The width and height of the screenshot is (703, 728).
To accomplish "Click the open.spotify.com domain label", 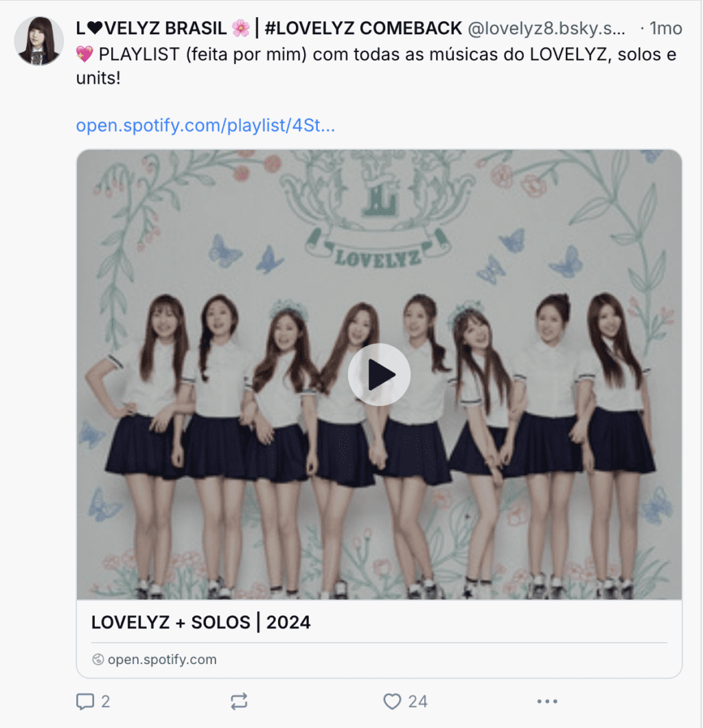I will tap(162, 659).
